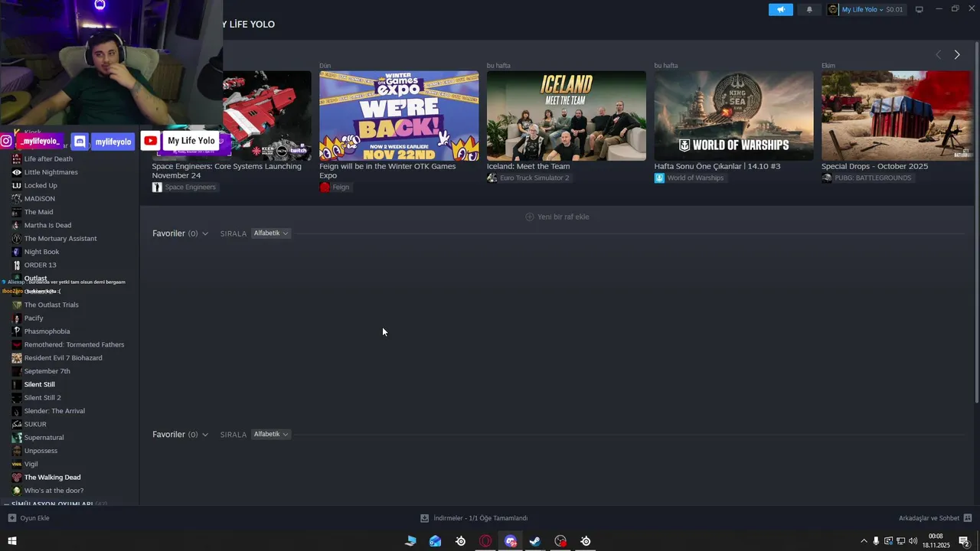The height and width of the screenshot is (551, 980).
Task: Select Remothered: Tormented Fathers entry
Action: click(73, 344)
